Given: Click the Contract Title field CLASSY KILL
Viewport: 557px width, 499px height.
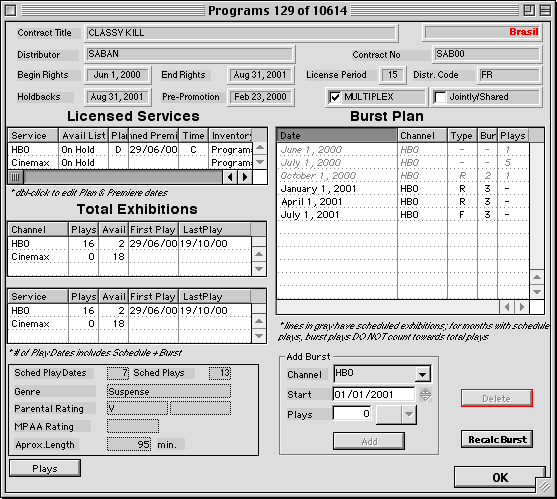Looking at the screenshot, I should (x=241, y=33).
